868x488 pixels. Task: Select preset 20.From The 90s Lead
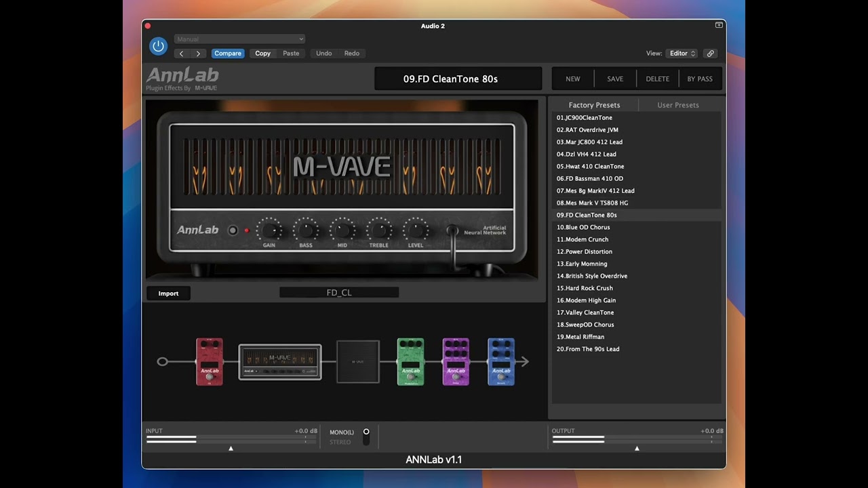(x=636, y=350)
